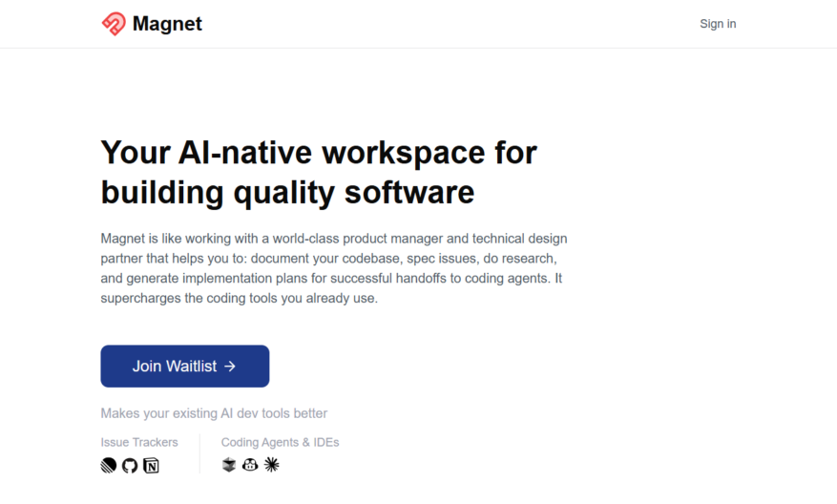Click the 'Your AI-native workspace' headline

point(319,172)
